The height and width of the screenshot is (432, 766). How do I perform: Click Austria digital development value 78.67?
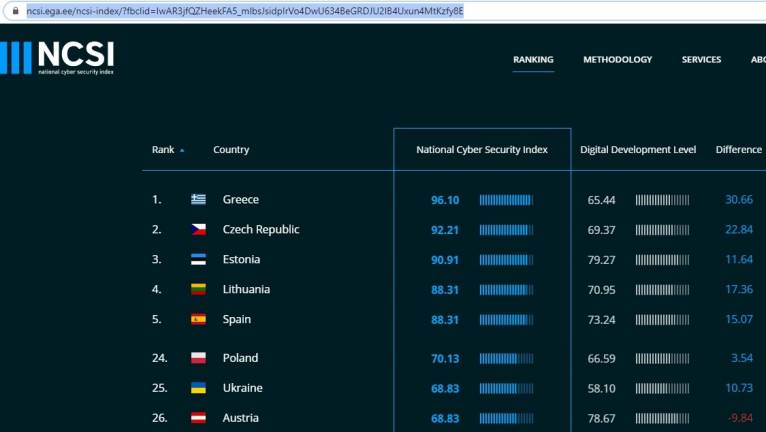[x=601, y=418]
